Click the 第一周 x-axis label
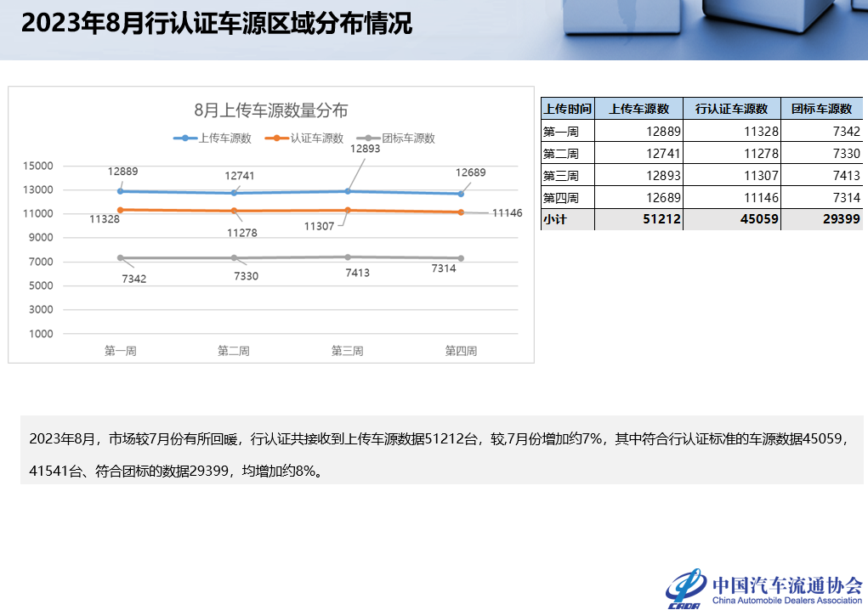868x610 pixels. [120, 351]
